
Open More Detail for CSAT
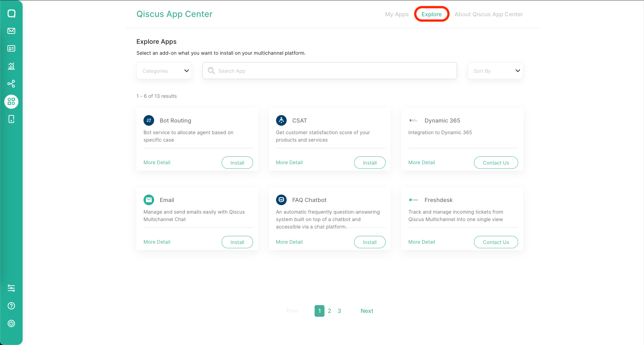click(289, 162)
